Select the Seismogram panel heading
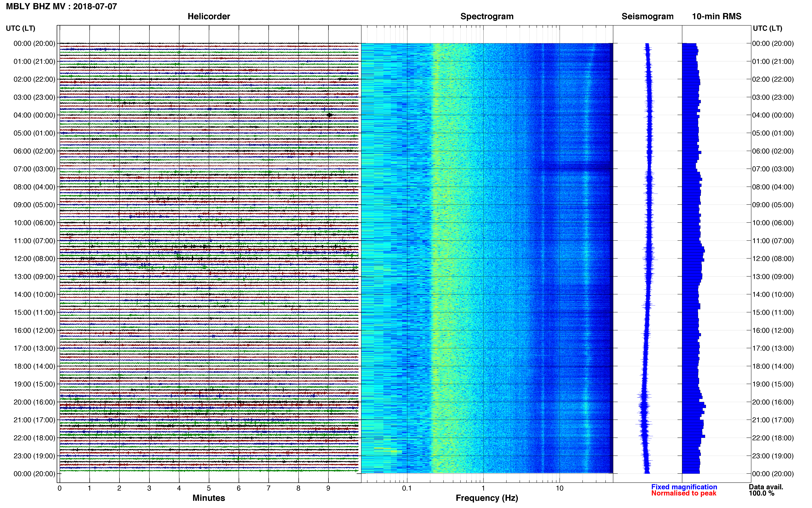 pyautogui.click(x=648, y=16)
